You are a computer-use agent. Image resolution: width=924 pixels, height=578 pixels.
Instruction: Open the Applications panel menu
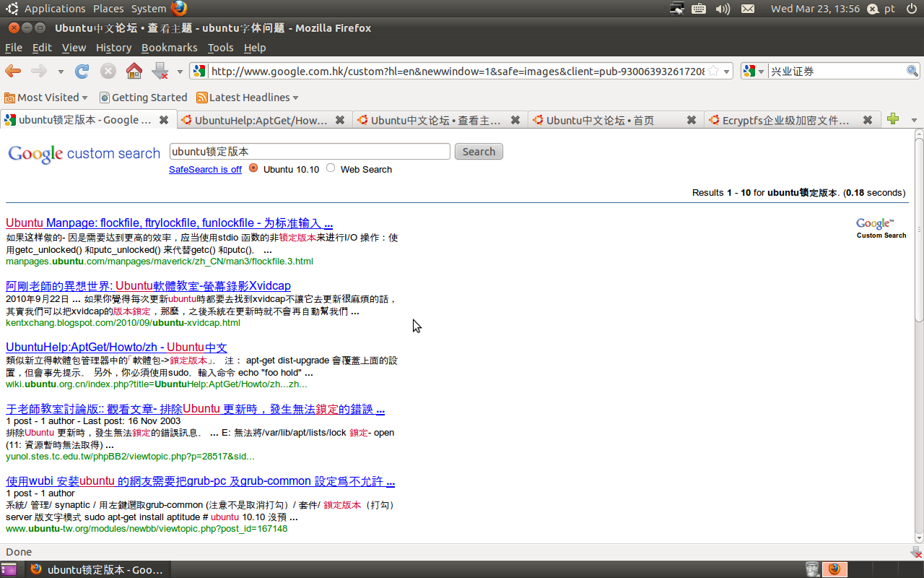[55, 9]
